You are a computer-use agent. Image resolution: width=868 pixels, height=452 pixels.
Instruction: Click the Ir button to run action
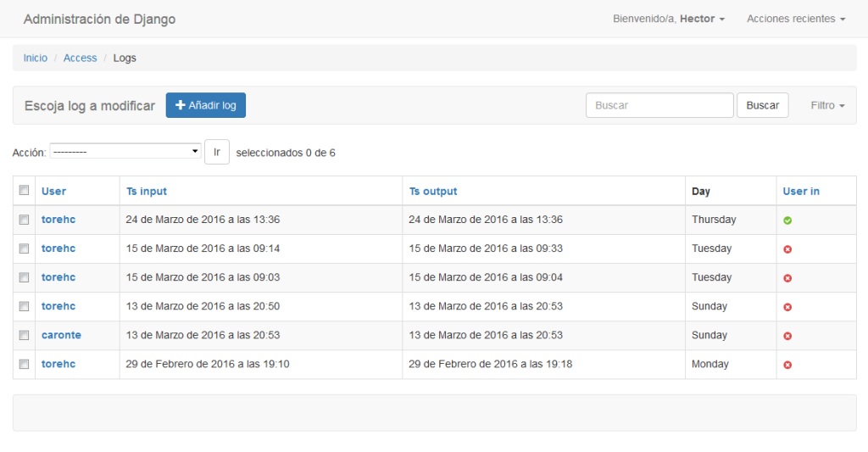[216, 152]
